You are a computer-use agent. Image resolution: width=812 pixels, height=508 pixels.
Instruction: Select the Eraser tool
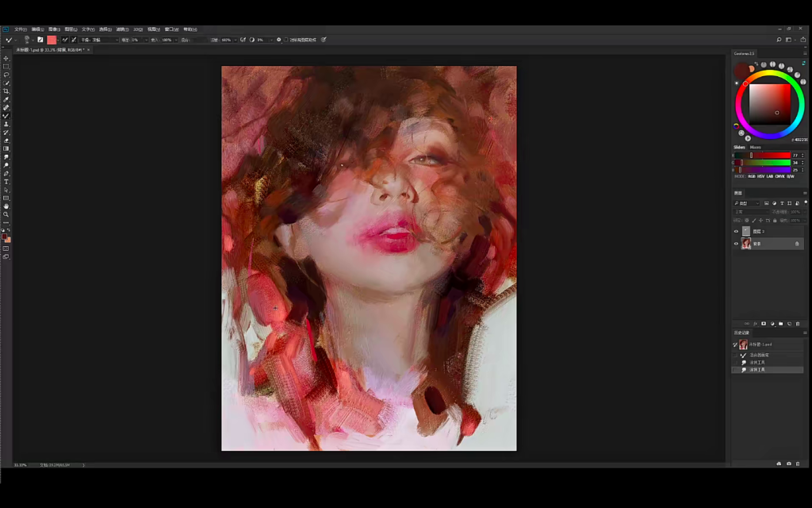[x=6, y=140]
